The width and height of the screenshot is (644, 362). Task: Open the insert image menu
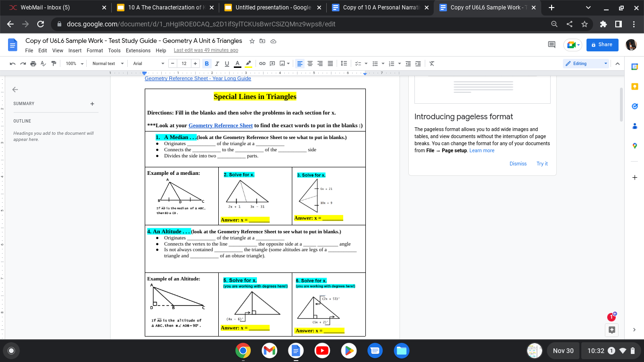click(284, 64)
